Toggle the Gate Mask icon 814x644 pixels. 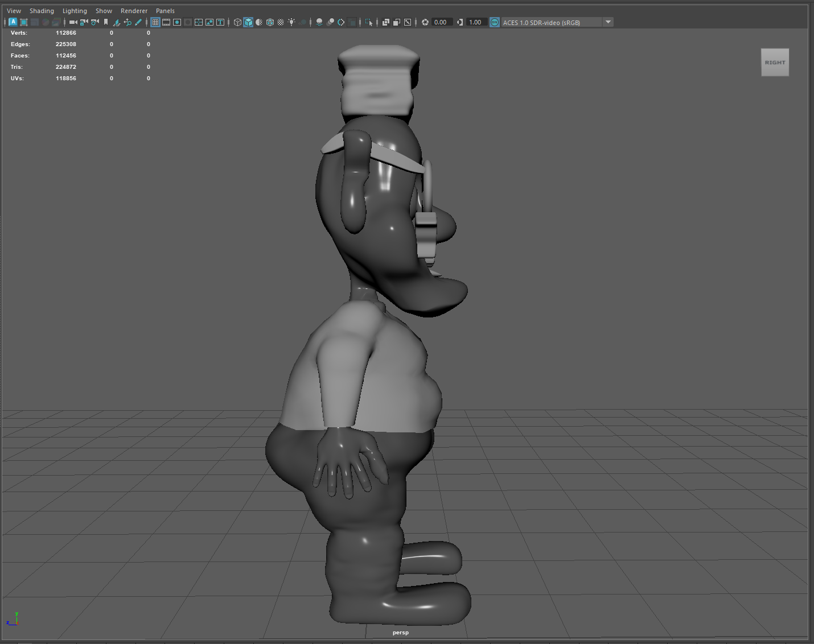click(188, 22)
